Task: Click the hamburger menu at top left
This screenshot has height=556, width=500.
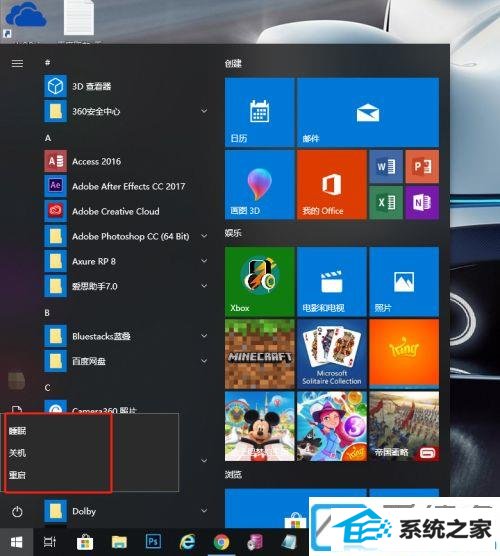Action: (x=17, y=63)
